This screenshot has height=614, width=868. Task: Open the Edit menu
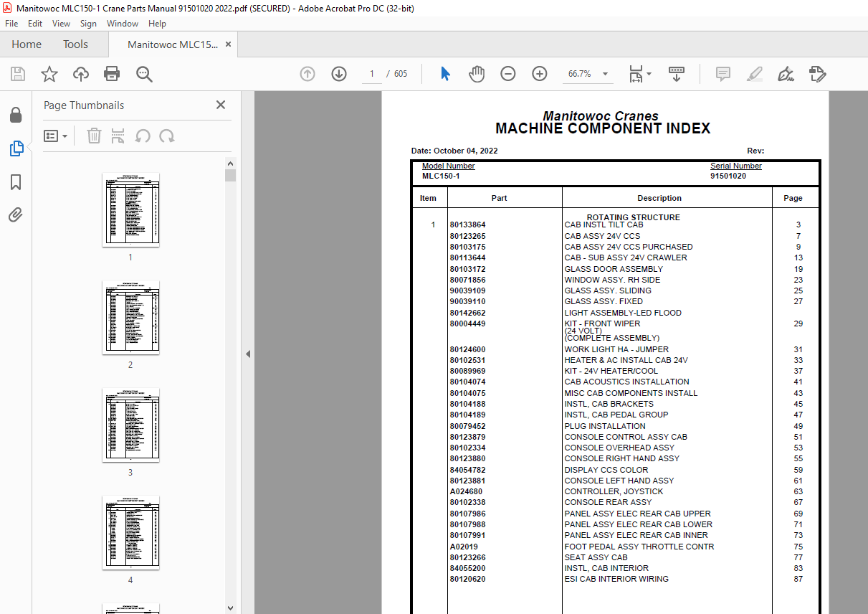35,24
